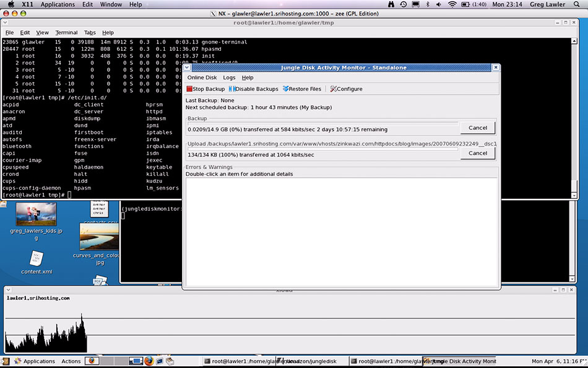This screenshot has height=368, width=588.
Task: Open Configure in Jungle Disk toolbar
Action: (346, 89)
